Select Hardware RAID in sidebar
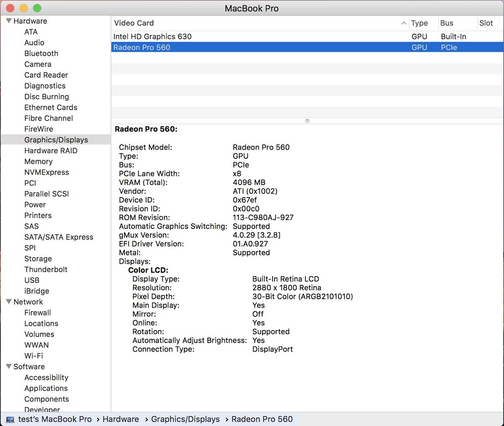 click(x=51, y=151)
